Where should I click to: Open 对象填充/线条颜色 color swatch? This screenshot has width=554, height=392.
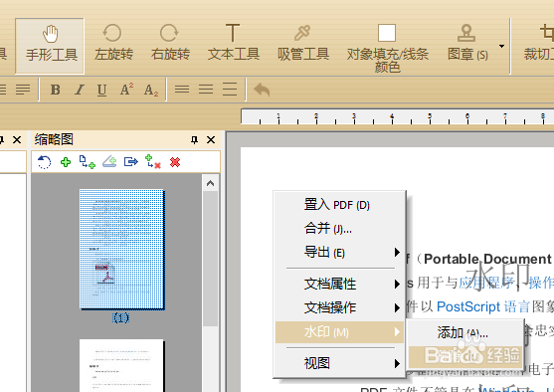(387, 48)
